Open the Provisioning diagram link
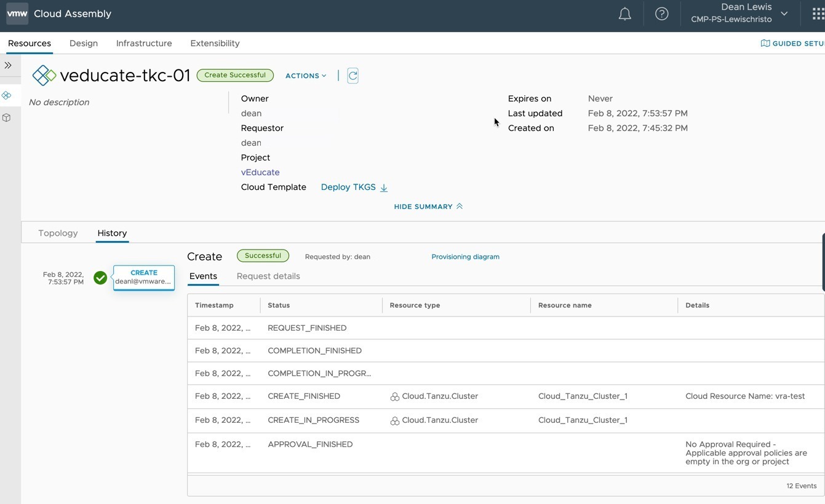This screenshot has width=825, height=504. [x=465, y=257]
